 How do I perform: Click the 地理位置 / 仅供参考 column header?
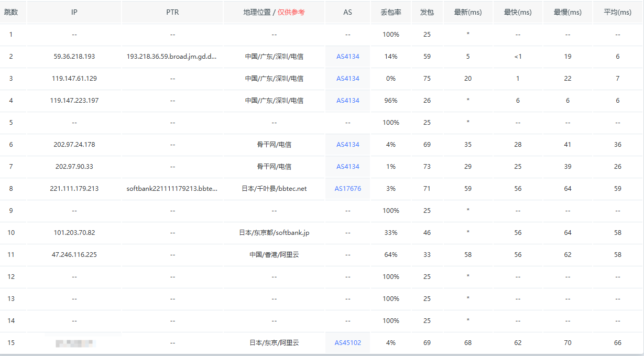tap(274, 12)
